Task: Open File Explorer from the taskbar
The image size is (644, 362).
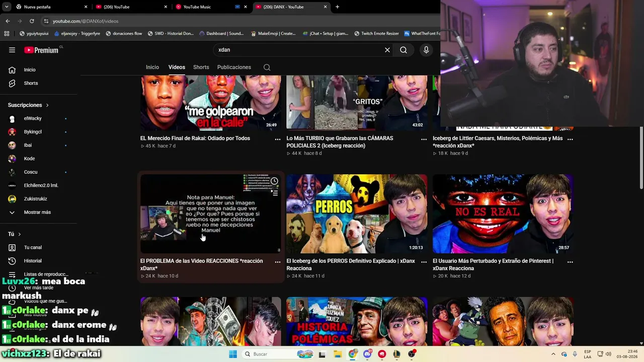Action: click(x=338, y=354)
